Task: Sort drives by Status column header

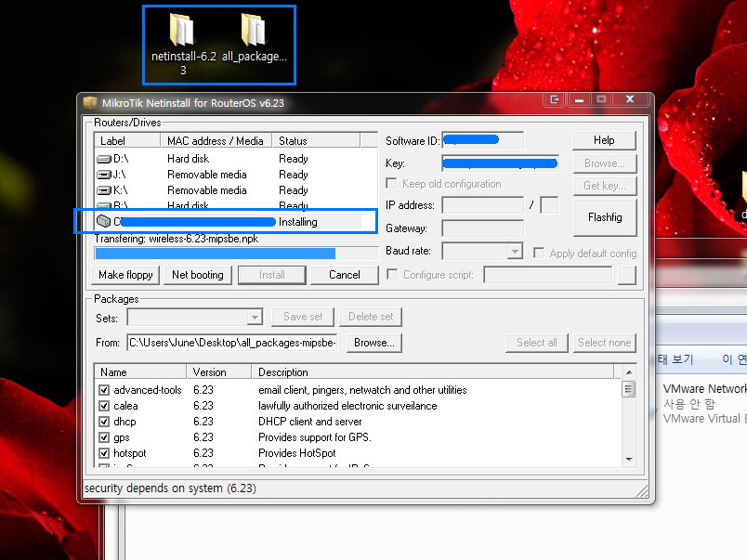Action: pos(316,140)
